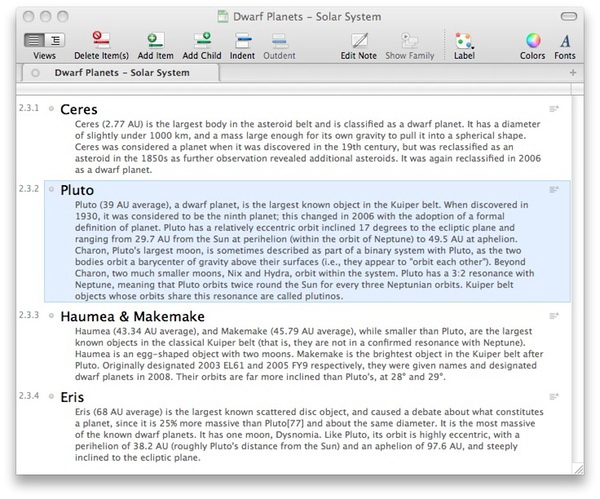Switch to the left Views mode
Screen dimensions: 600x499
tap(33, 40)
